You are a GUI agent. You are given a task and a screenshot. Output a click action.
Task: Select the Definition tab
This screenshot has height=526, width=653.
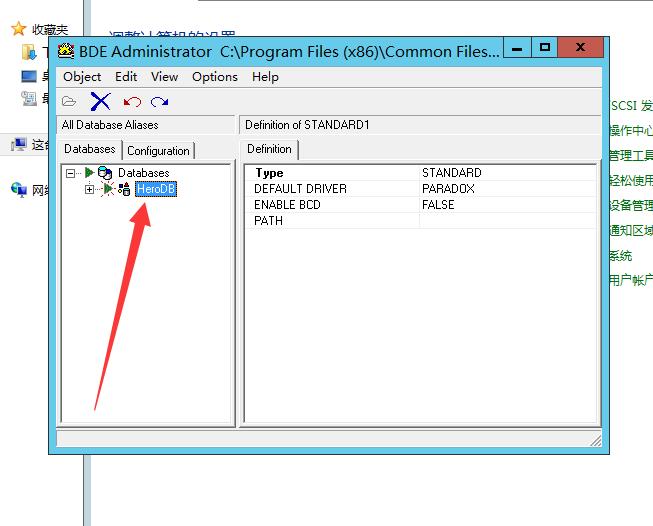click(x=269, y=149)
